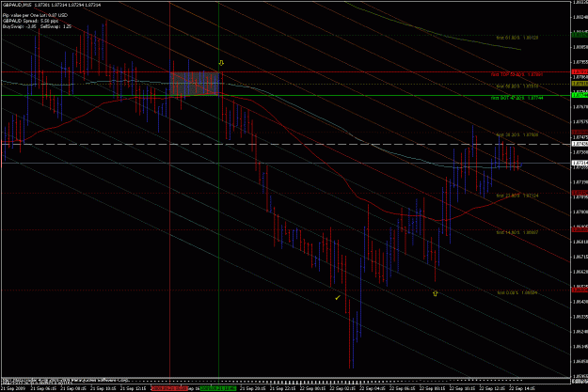Click the 61.80% Fibonacci level label
This screenshot has width=588, height=392.
(x=517, y=38)
